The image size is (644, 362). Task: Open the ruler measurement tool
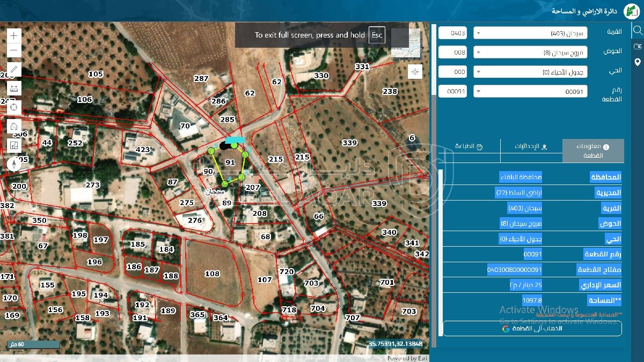click(x=14, y=88)
